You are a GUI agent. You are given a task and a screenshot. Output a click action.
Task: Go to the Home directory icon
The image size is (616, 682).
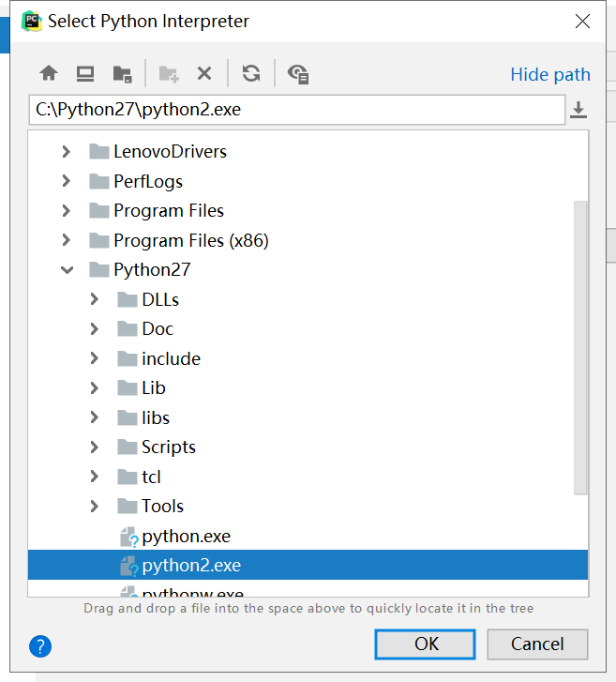49,73
